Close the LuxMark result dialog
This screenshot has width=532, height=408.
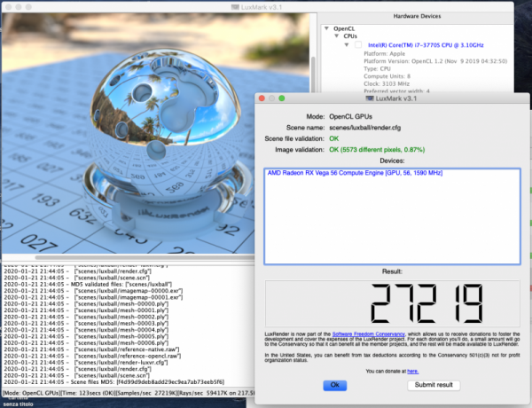[x=262, y=98]
